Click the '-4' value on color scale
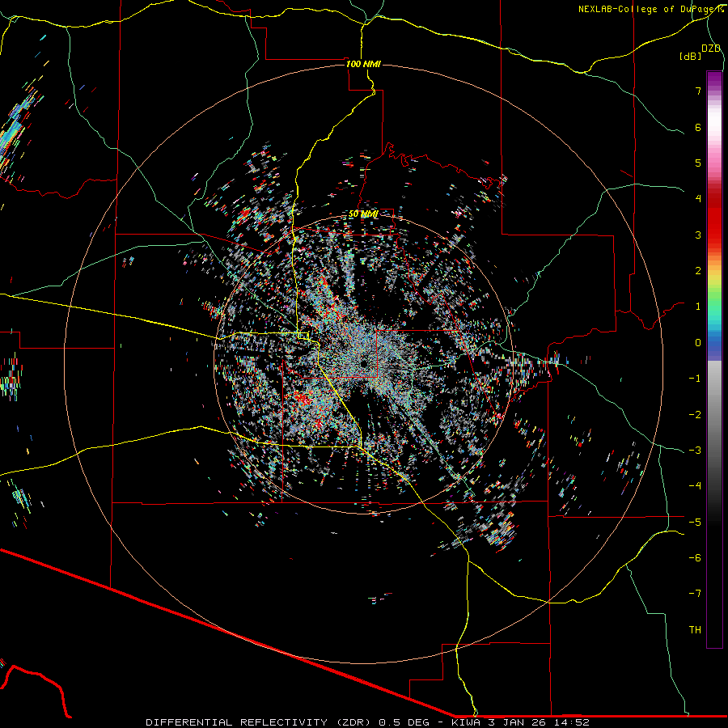The image size is (728, 728). coord(695,486)
